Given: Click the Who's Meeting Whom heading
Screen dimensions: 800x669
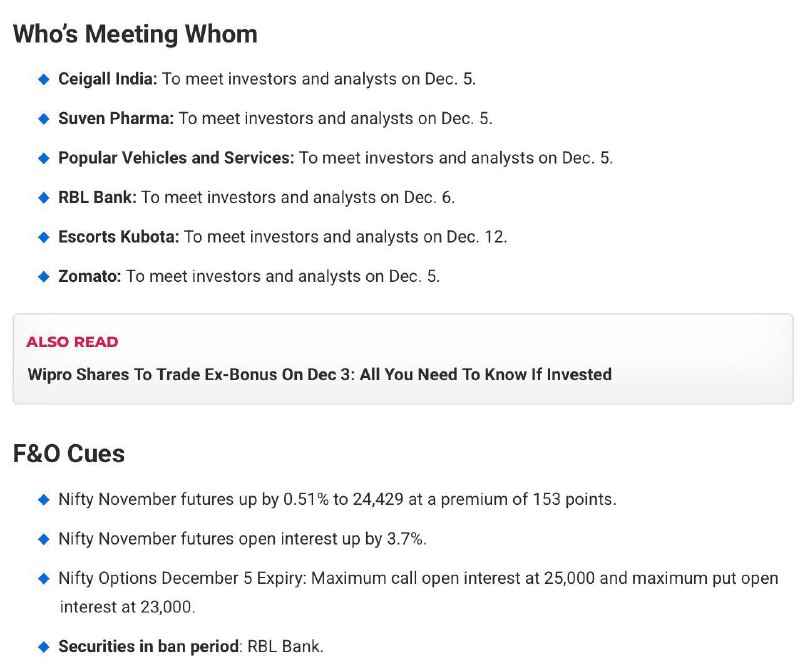Looking at the screenshot, I should coord(135,34).
